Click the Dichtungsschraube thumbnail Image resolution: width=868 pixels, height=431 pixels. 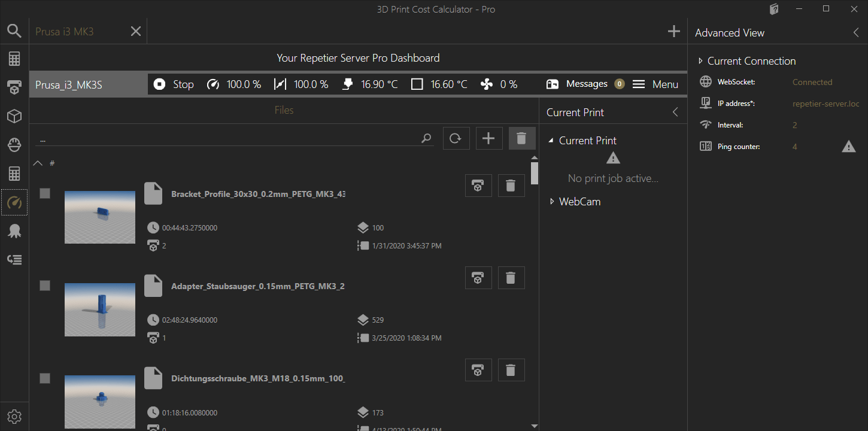coord(100,402)
